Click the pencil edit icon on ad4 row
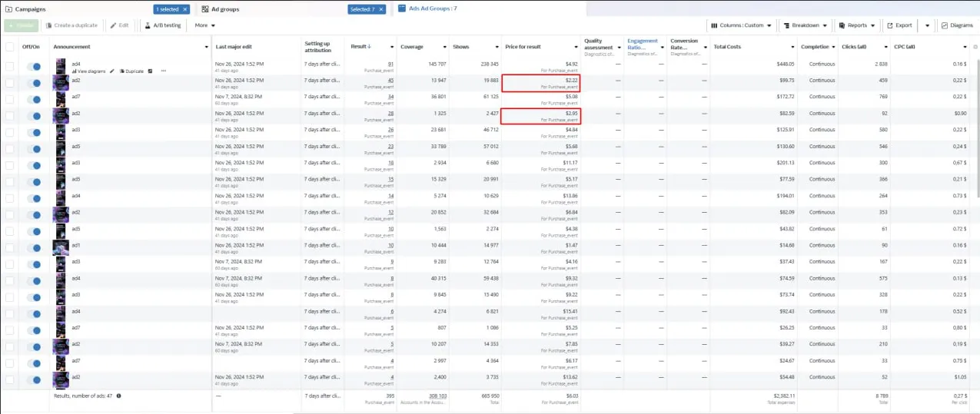This screenshot has height=414, width=980. 112,71
